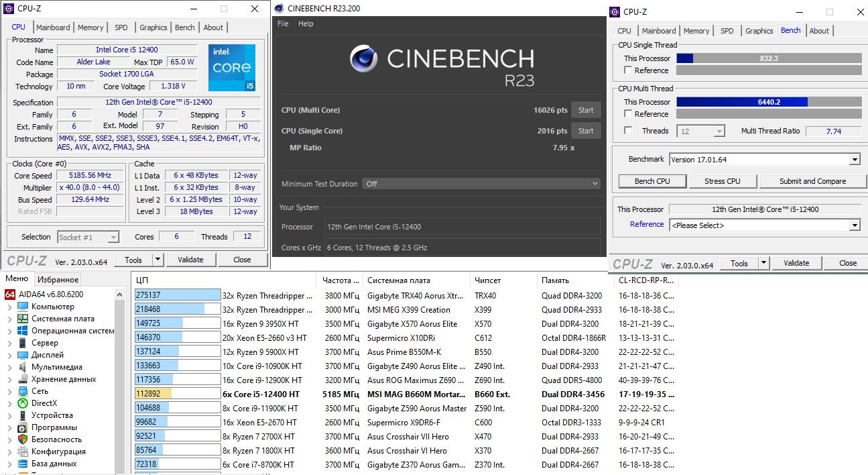Click the Сервер tower icon
The height and width of the screenshot is (475, 868).
coord(23,343)
